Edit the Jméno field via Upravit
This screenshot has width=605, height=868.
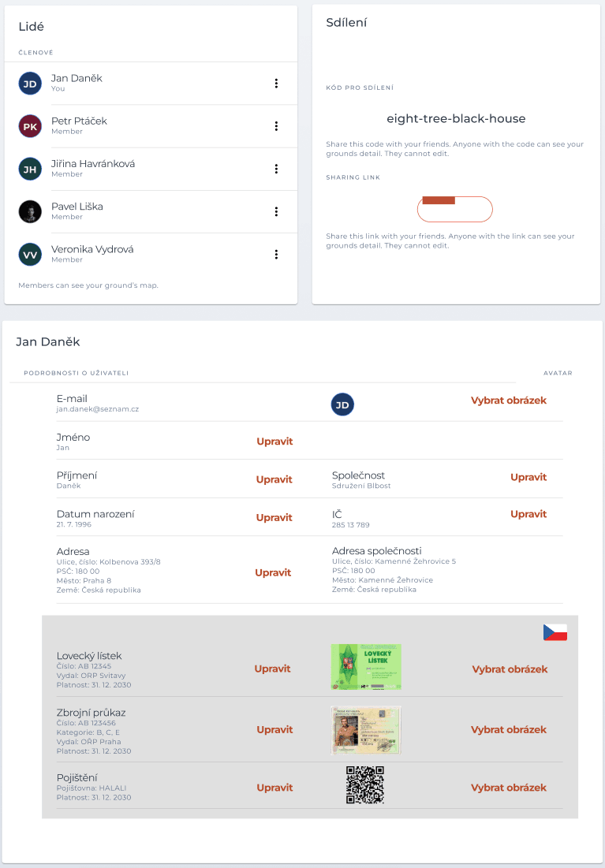tap(274, 441)
